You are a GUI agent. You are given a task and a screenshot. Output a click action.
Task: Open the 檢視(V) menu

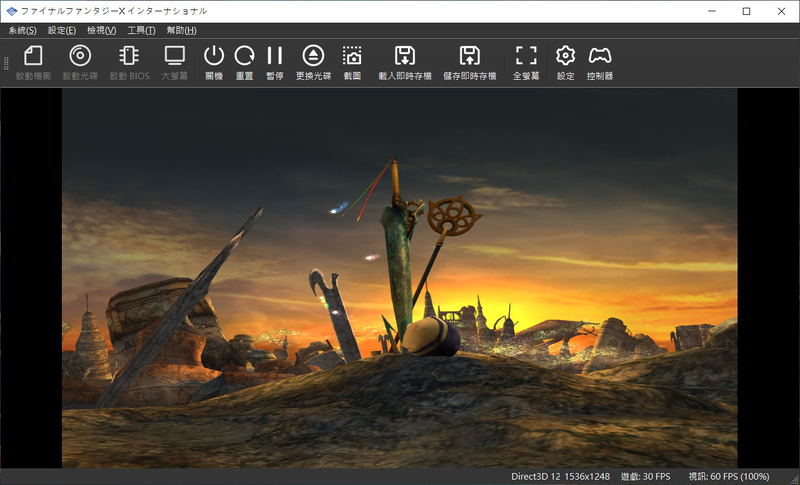[102, 30]
